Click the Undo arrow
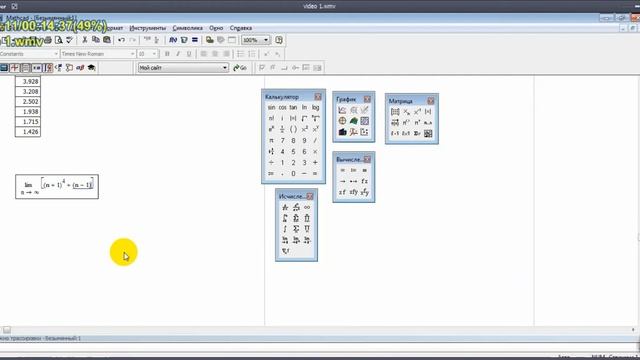 click(121, 40)
